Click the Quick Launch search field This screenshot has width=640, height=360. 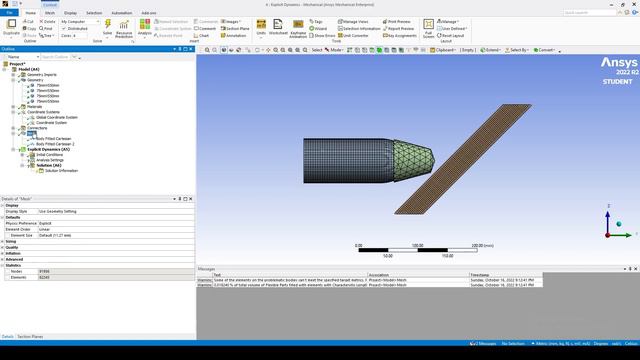tap(589, 13)
